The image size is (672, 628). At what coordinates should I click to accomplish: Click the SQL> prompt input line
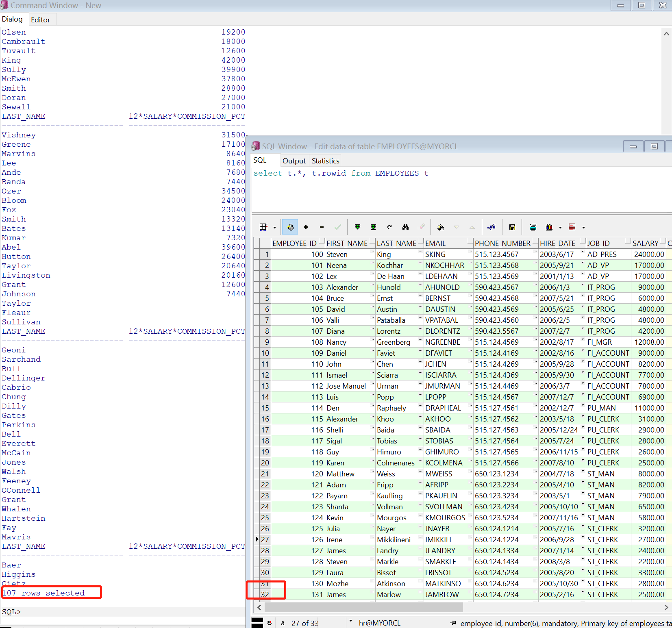pos(122,612)
